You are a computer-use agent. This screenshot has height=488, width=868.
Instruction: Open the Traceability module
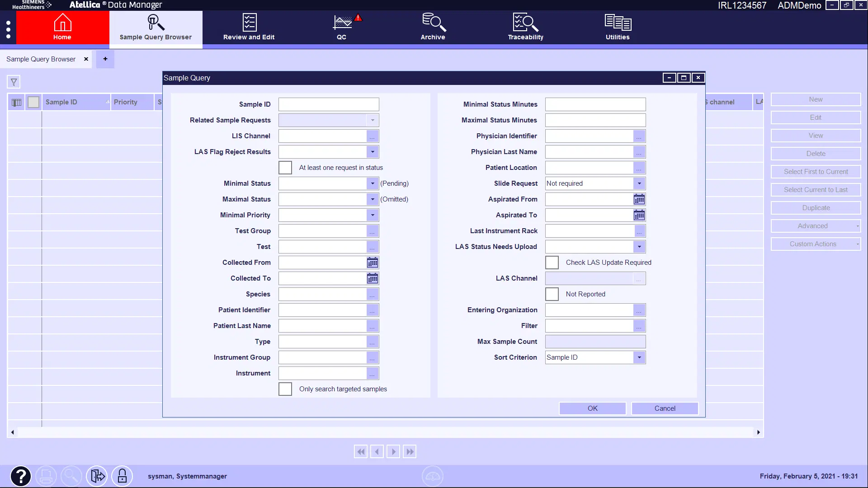tap(525, 27)
